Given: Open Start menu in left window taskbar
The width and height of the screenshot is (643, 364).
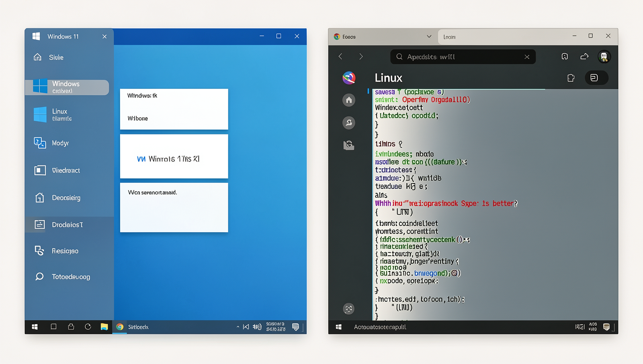Looking at the screenshot, I should pyautogui.click(x=35, y=327).
